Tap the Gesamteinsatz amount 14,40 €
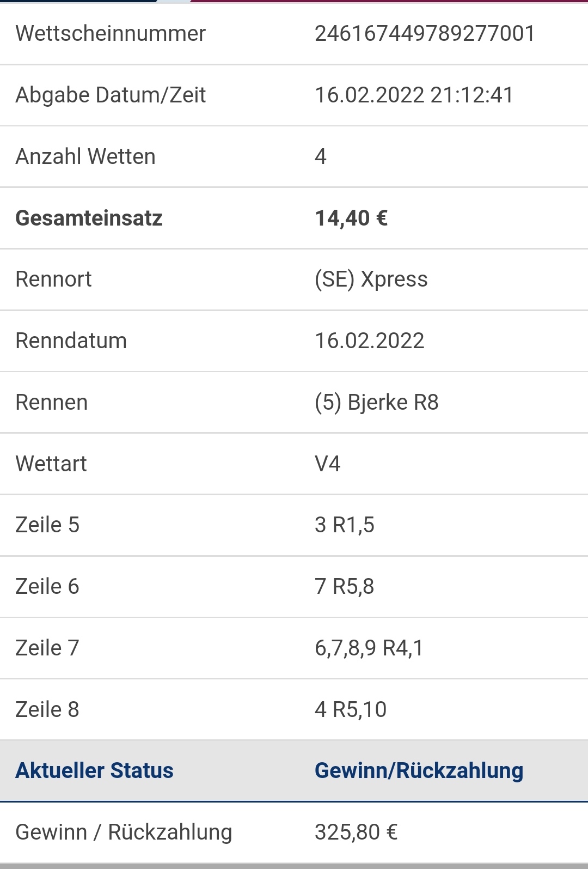Screen dimensions: 588x869 351,218
